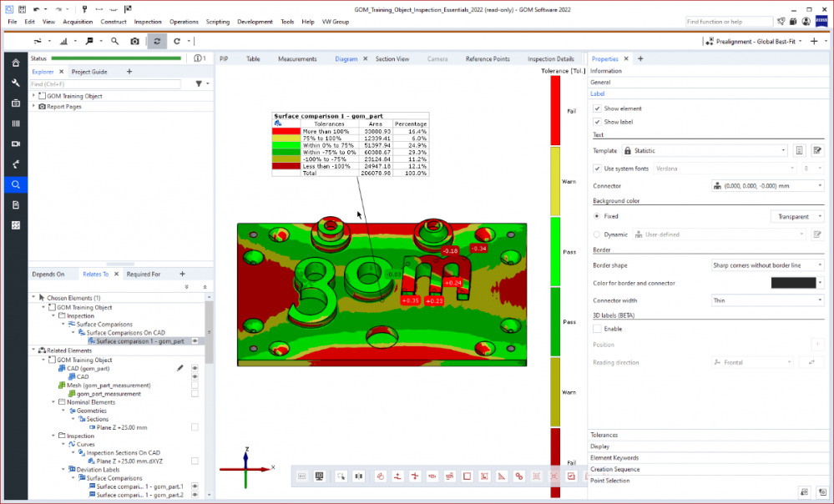Open the Connector width Thin dropdown
This screenshot has height=504, width=834.
coord(768,300)
